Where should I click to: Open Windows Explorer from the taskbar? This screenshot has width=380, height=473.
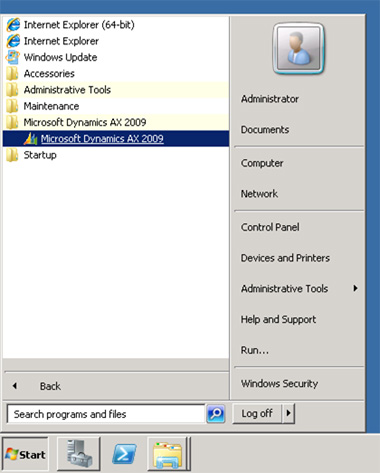click(x=168, y=454)
